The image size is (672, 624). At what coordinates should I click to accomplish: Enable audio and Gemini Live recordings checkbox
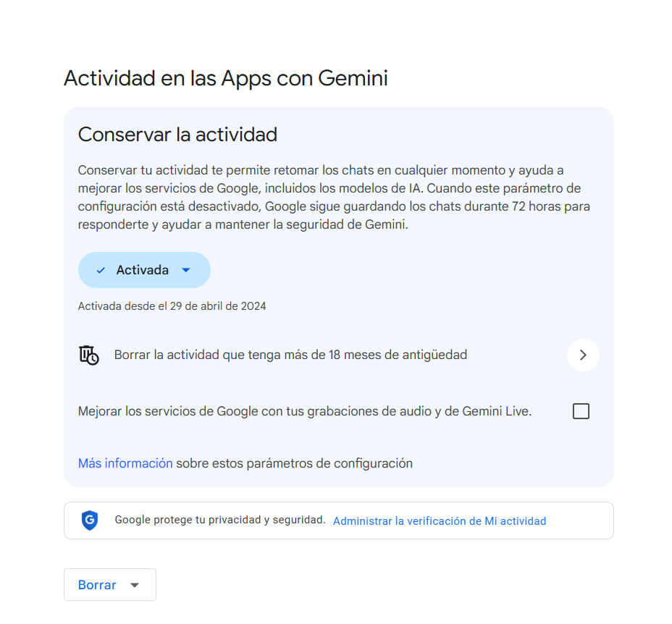[x=581, y=411]
